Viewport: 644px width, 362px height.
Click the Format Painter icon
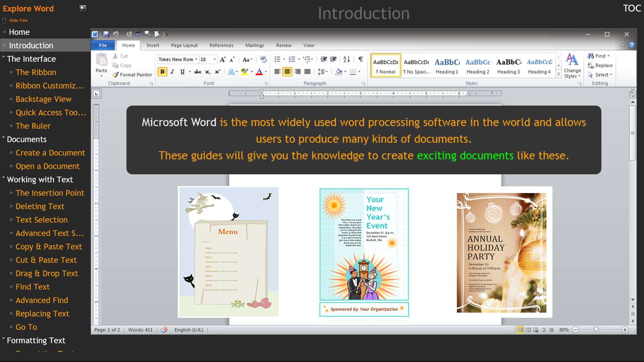115,75
